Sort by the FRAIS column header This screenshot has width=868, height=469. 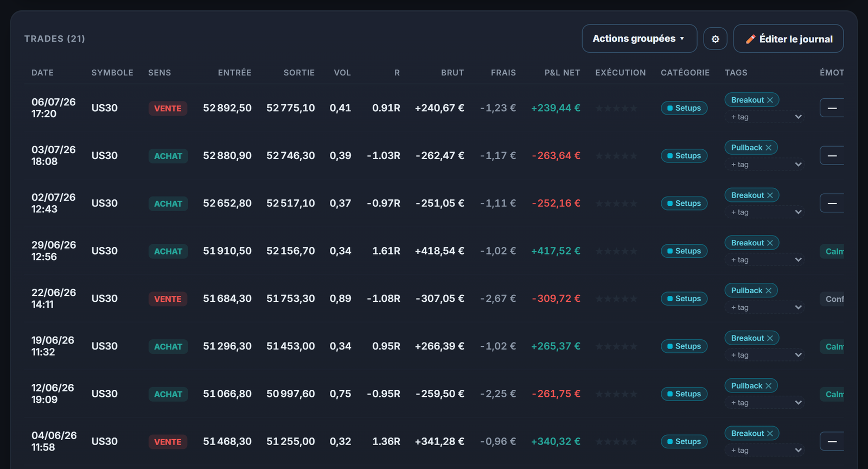click(x=503, y=73)
